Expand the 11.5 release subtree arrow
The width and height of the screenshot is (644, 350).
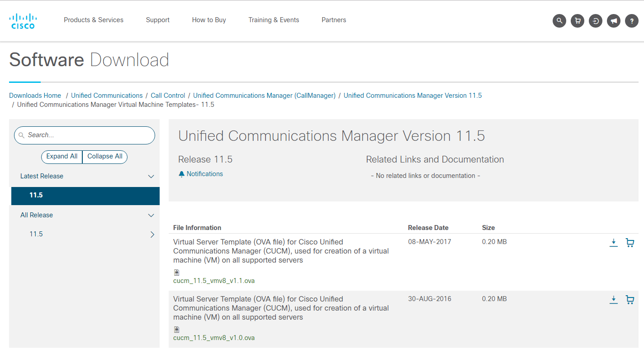click(152, 235)
